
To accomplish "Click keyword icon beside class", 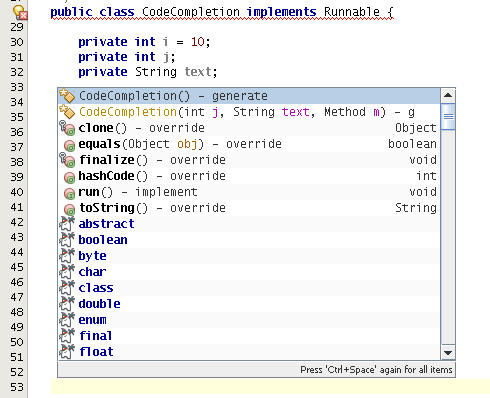I will (67, 288).
